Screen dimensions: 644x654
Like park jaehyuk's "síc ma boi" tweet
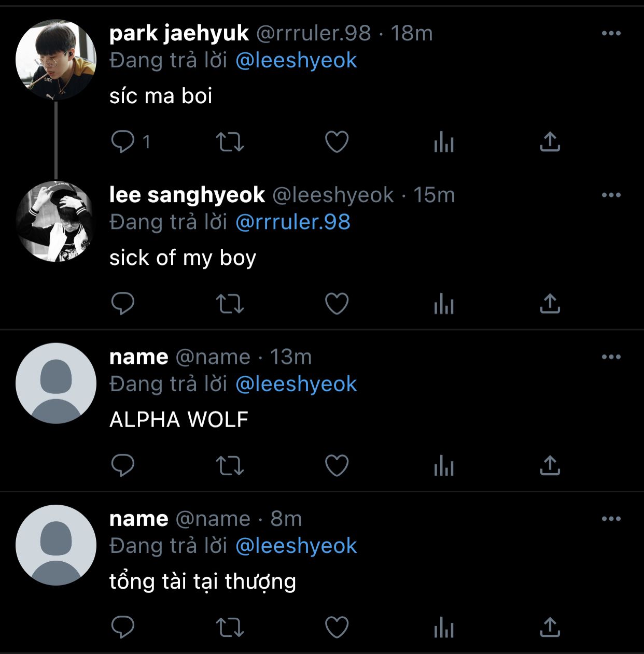337,141
